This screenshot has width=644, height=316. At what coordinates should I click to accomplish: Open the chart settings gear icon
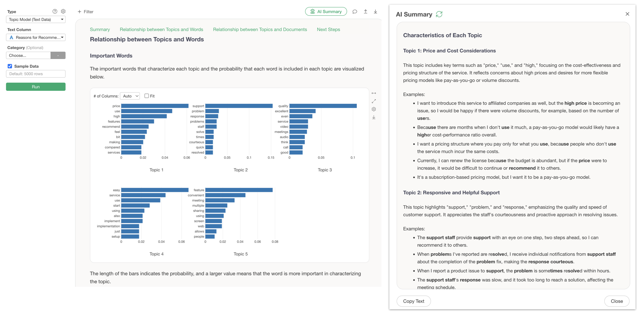click(x=374, y=109)
